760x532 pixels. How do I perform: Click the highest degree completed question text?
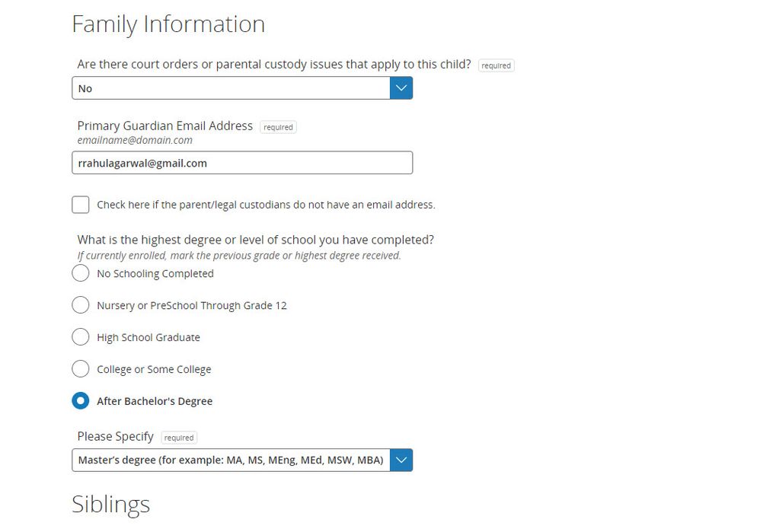[256, 240]
